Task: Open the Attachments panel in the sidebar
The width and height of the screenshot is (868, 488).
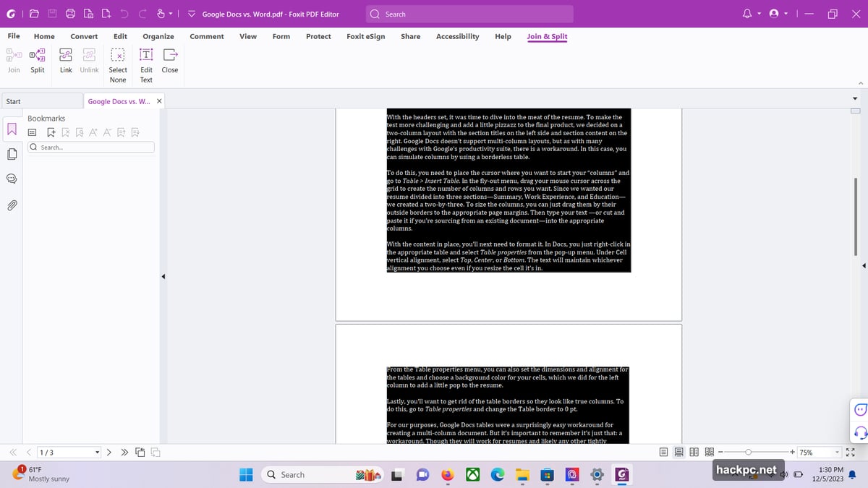Action: [12, 205]
